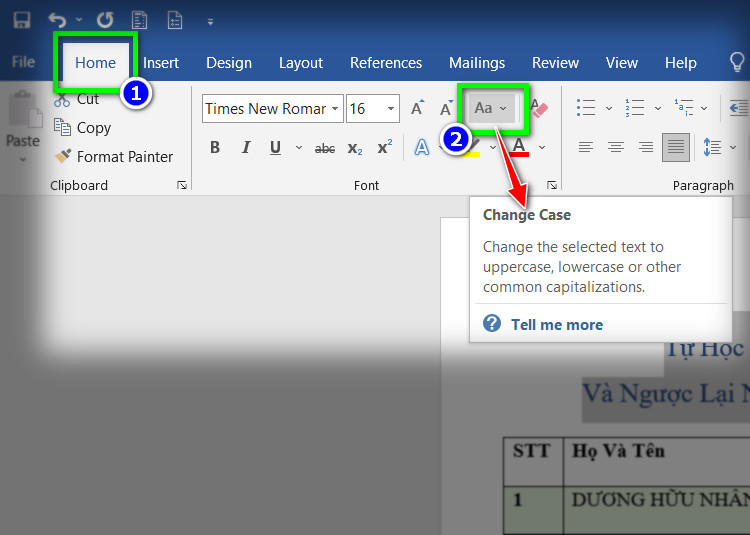The width and height of the screenshot is (750, 535).
Task: Switch to the Insert tab
Action: pyautogui.click(x=161, y=63)
